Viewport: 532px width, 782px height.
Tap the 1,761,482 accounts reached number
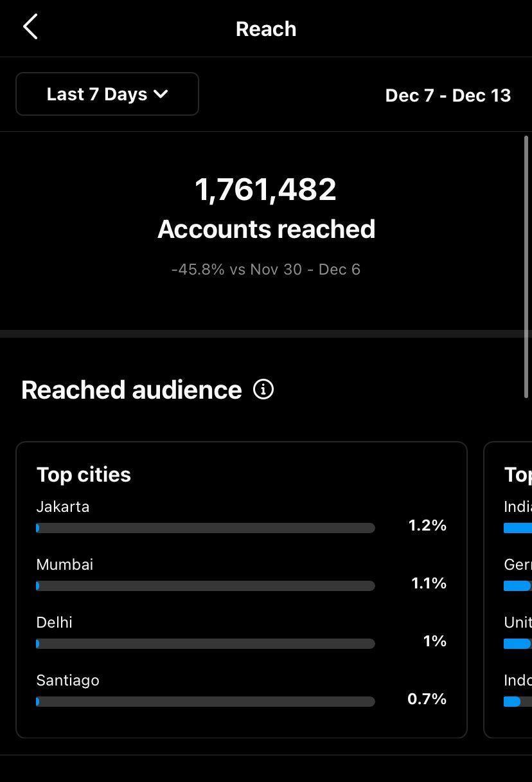click(265, 190)
